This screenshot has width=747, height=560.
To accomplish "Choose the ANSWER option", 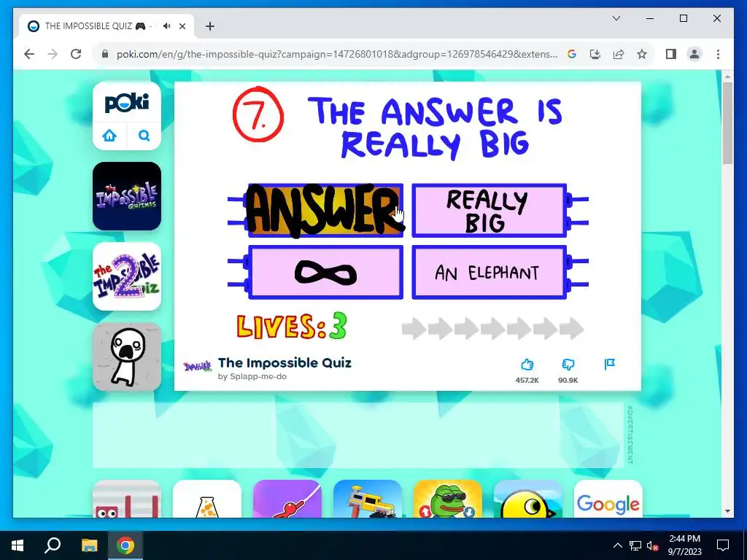I will pos(325,210).
